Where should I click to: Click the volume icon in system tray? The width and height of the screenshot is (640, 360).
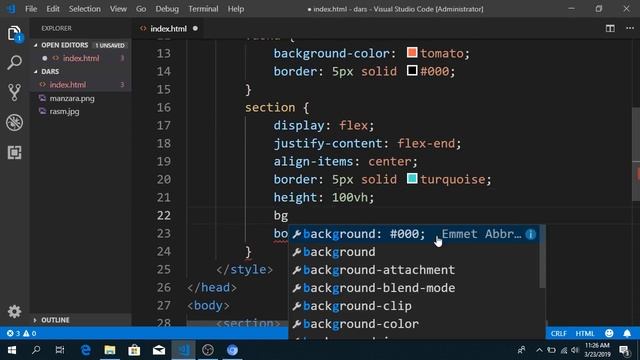(x=575, y=350)
